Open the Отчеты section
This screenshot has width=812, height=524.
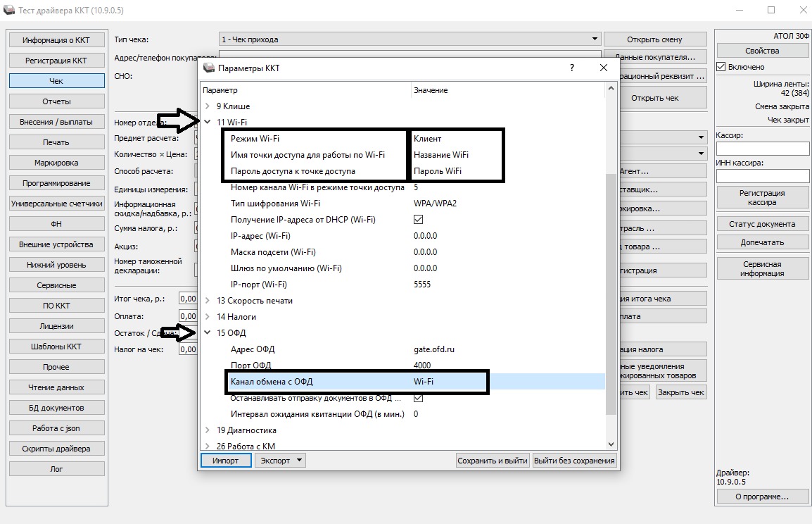pos(56,101)
